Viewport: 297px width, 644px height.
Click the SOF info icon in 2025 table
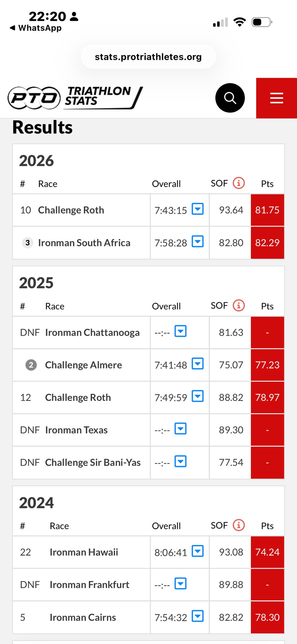pos(239,305)
